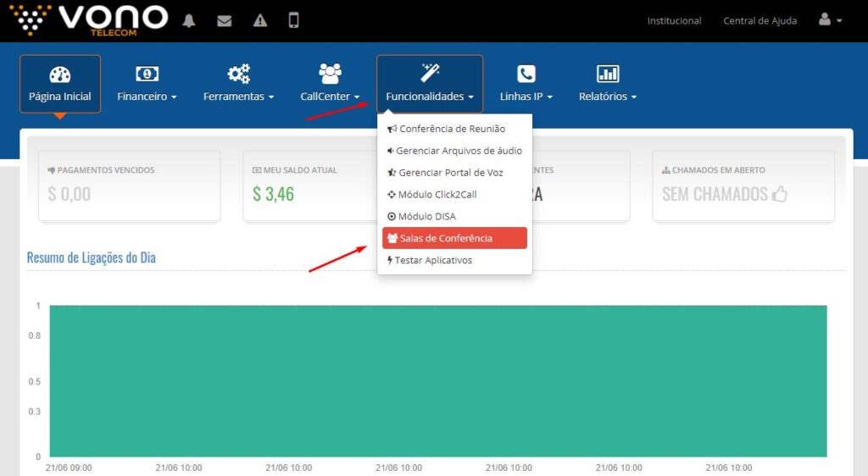The image size is (868, 476).
Task: Collapse the Funcionalidades menu
Action: pos(430,84)
